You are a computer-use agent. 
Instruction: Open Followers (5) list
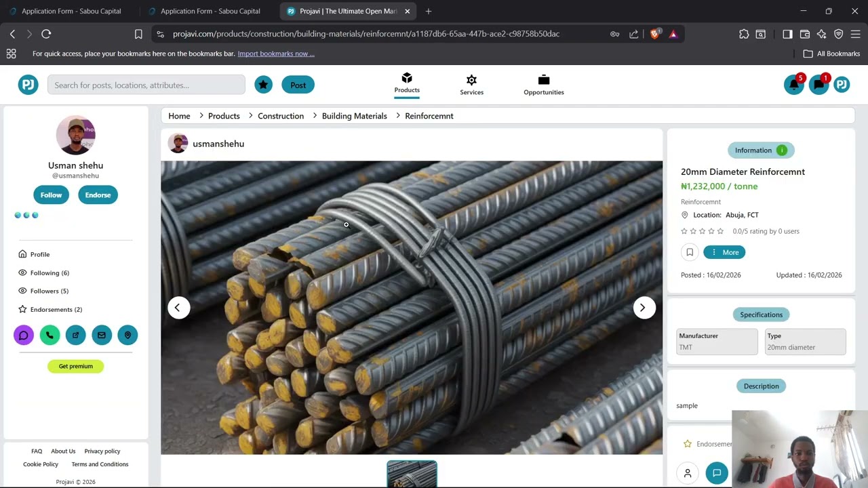tap(43, 291)
